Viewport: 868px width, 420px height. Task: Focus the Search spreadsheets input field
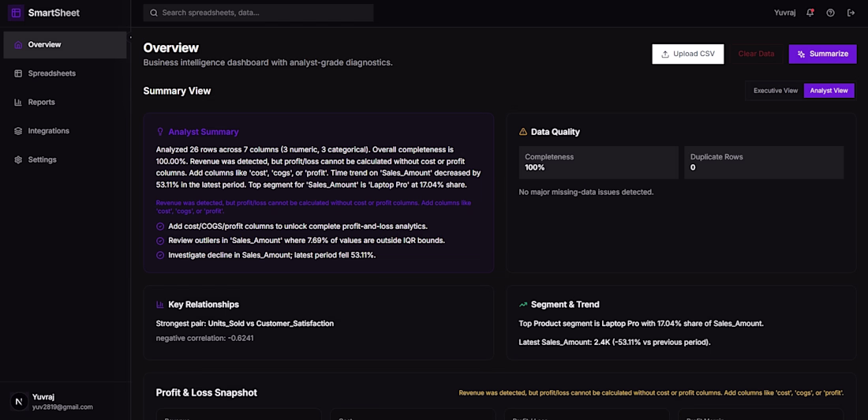coord(258,13)
